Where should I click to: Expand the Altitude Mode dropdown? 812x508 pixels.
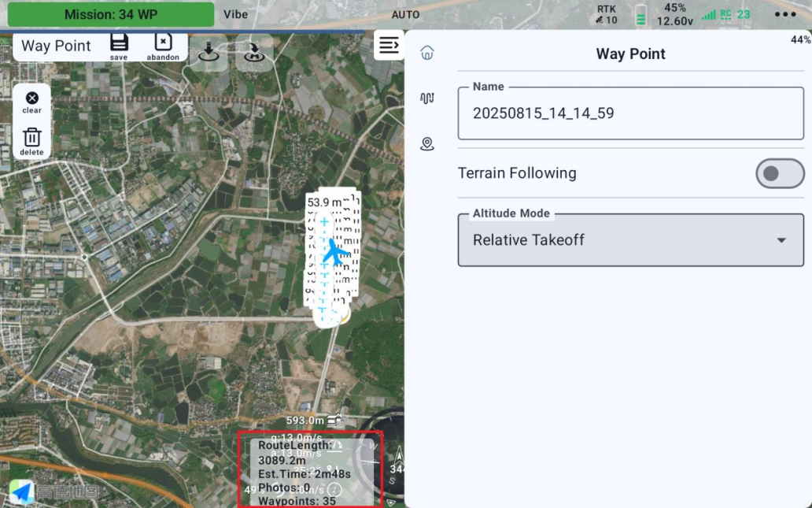pos(629,239)
